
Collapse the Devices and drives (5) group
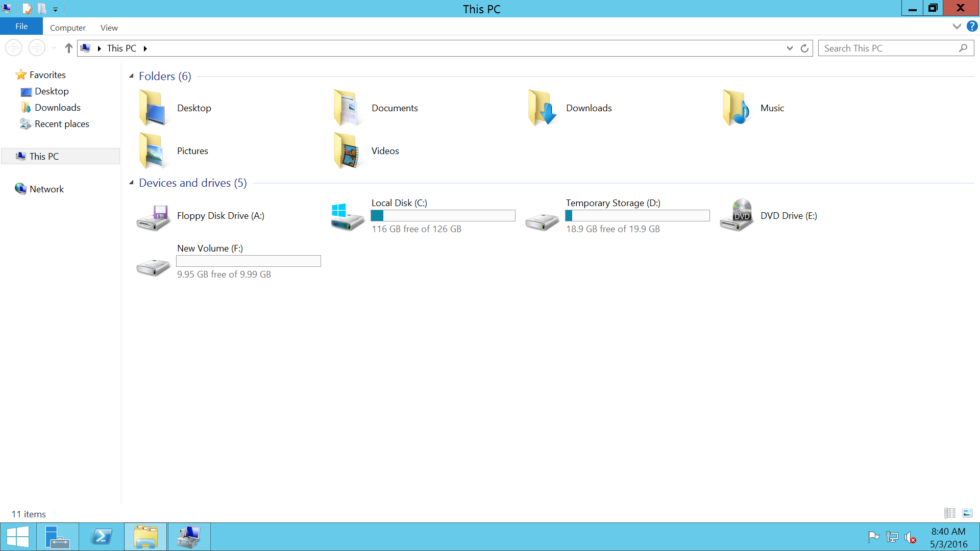(131, 183)
